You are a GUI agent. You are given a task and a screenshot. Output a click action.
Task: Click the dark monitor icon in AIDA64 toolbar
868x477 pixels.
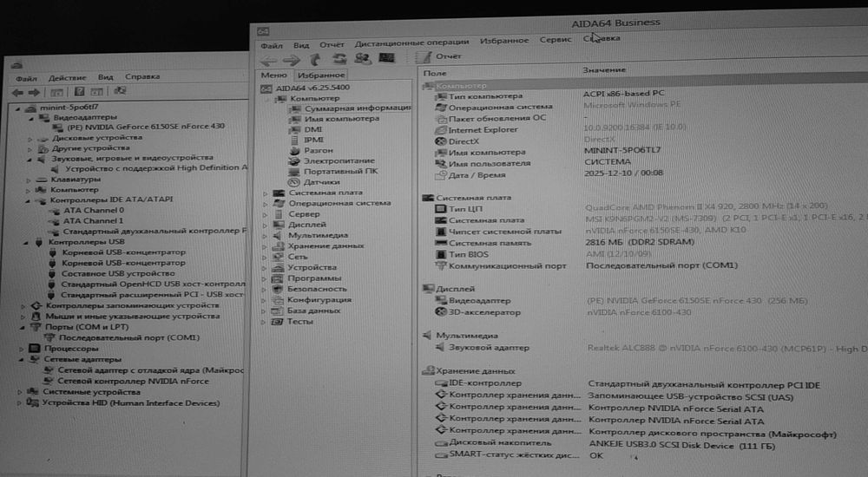386,57
